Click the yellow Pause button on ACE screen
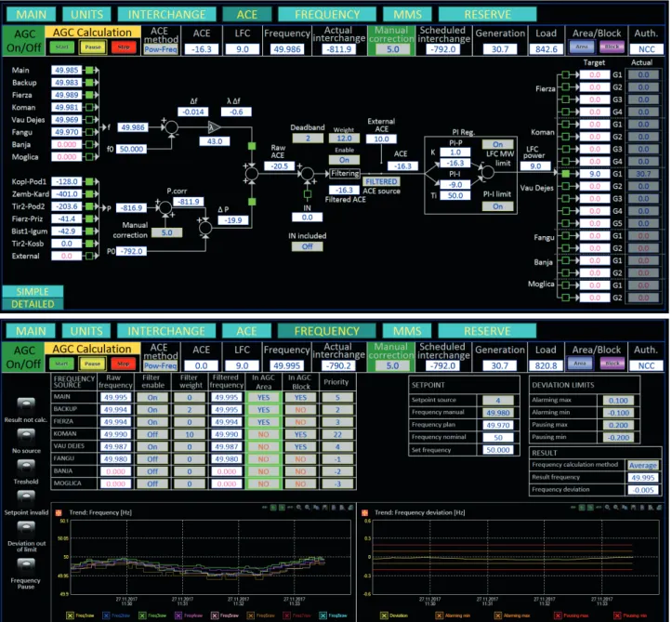672x622 pixels. [x=93, y=47]
